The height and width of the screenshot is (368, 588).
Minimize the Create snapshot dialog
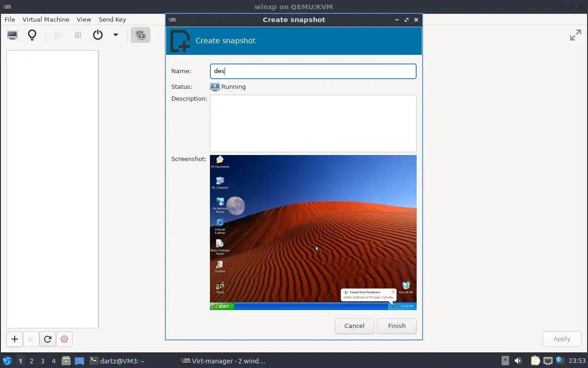click(397, 20)
